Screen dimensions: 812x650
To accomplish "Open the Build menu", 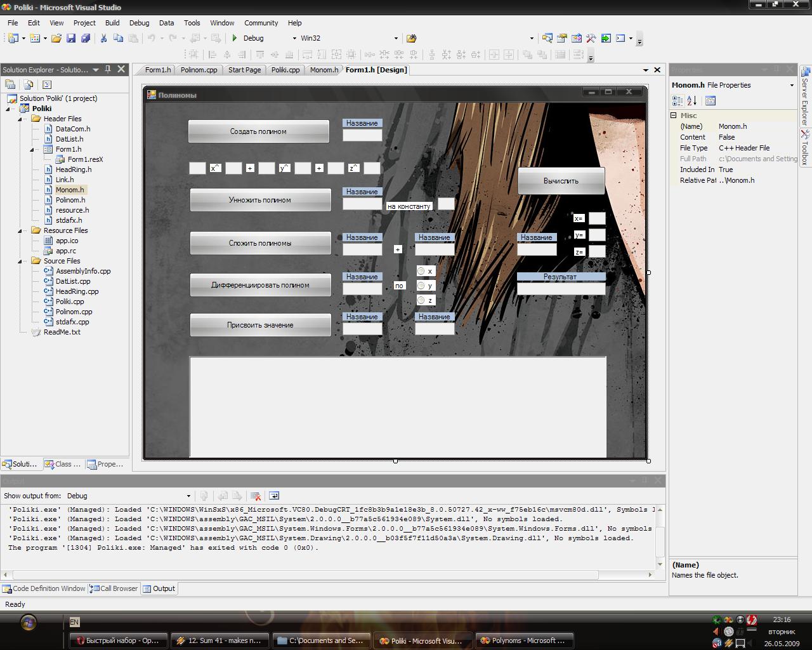I will pos(112,23).
